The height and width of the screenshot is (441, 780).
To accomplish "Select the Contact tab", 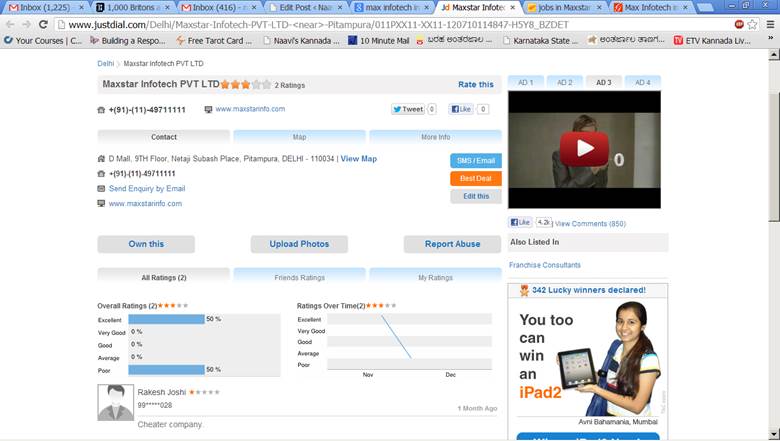I will tap(164, 137).
